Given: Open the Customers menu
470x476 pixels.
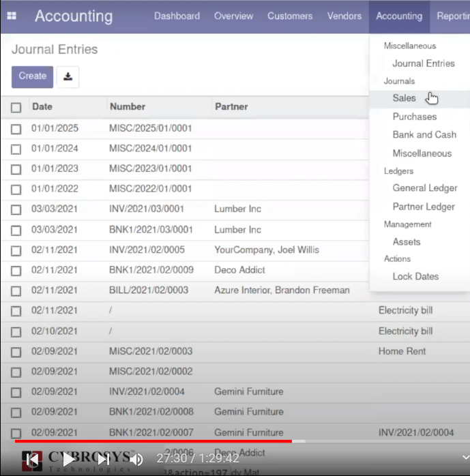Looking at the screenshot, I should [290, 16].
